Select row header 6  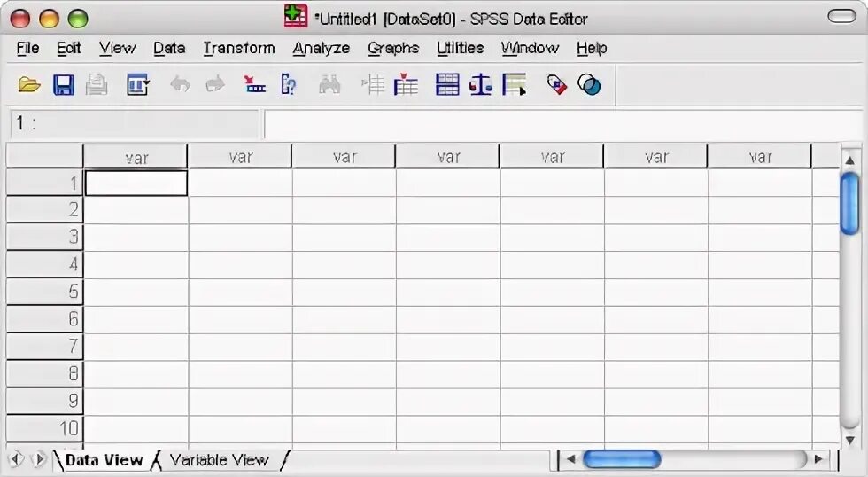point(45,318)
